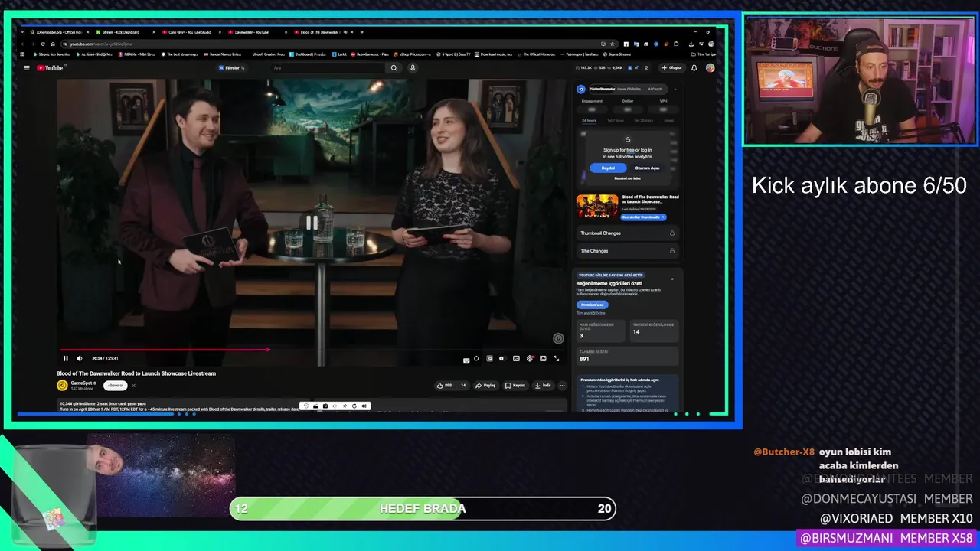Viewport: 980px width, 551px height.
Task: Open the NBABite bookmark
Action: point(137,54)
